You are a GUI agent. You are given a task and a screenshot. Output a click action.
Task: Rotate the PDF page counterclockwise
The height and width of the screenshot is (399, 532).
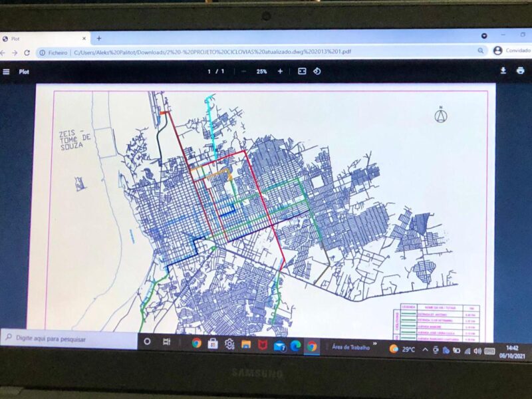click(x=317, y=71)
